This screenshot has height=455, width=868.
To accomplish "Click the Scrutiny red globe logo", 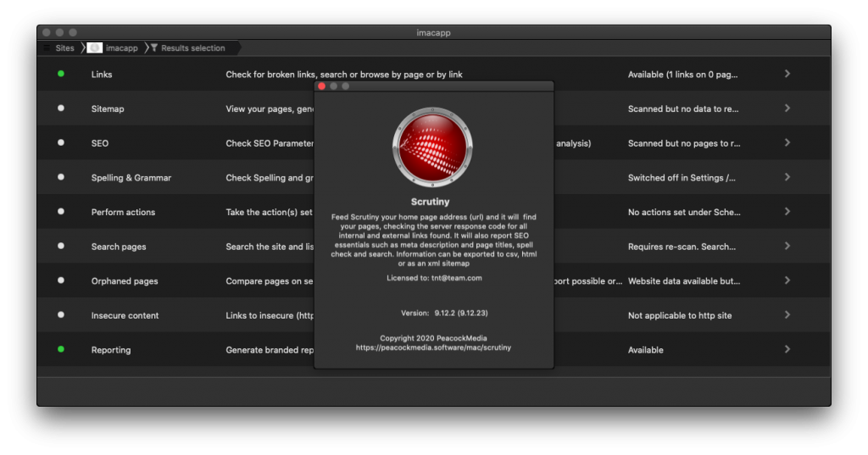I will (432, 147).
